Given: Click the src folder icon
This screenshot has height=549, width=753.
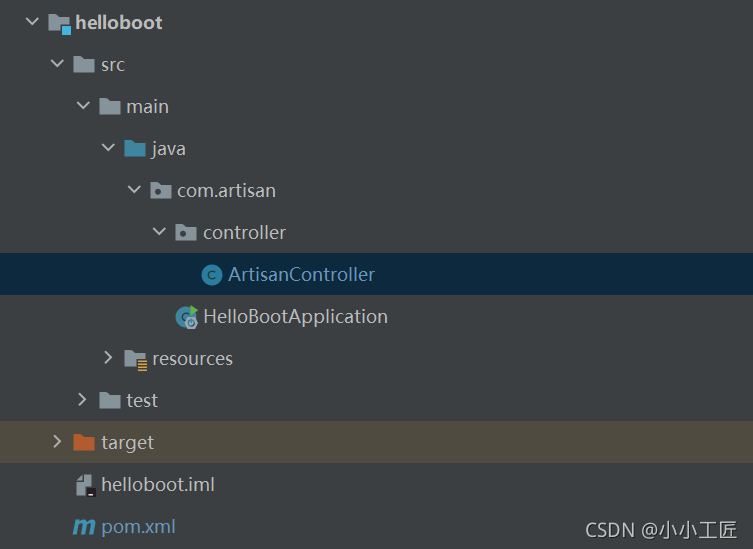Looking at the screenshot, I should 84,64.
